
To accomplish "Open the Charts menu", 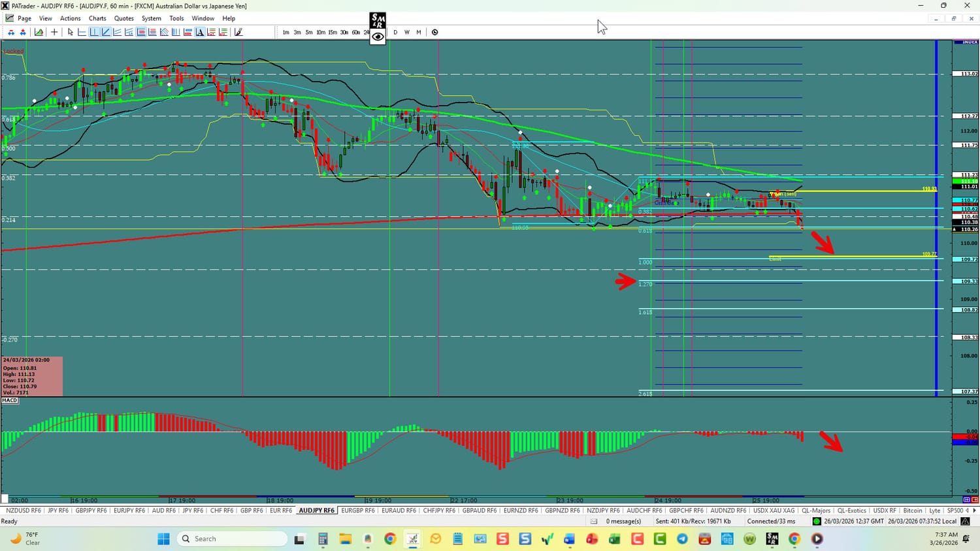I will (x=97, y=18).
